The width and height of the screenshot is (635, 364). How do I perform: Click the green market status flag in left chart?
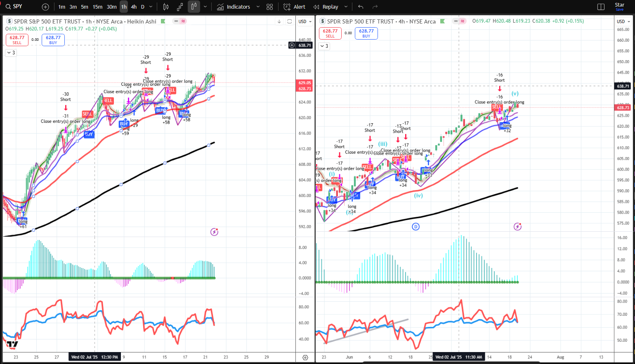(x=163, y=21)
